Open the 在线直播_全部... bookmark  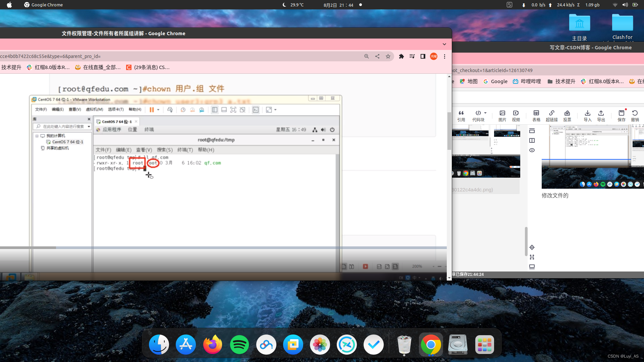coord(98,67)
